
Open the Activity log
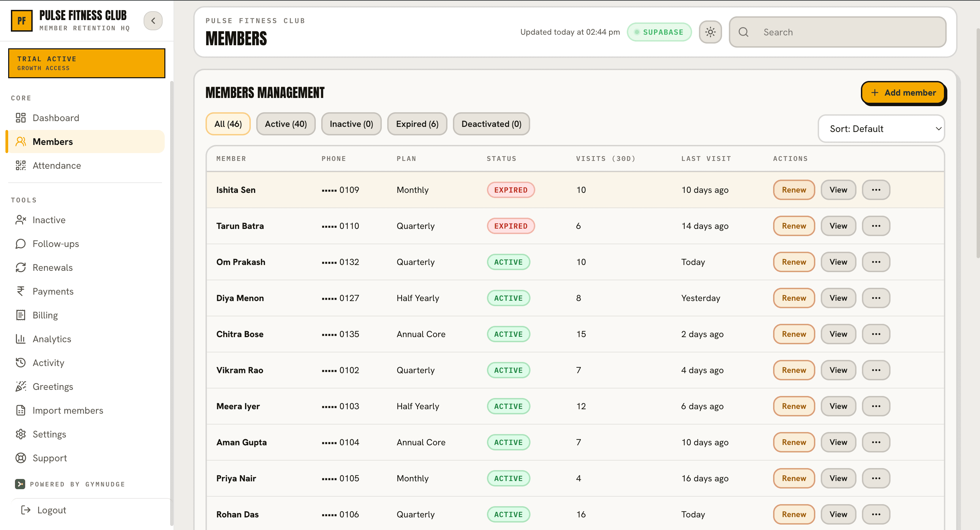pos(86,363)
